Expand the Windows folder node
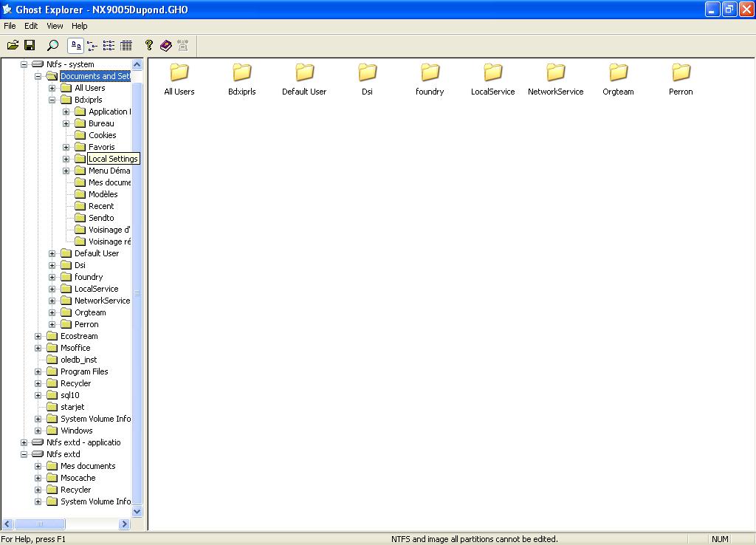The width and height of the screenshot is (756, 545). click(x=38, y=431)
